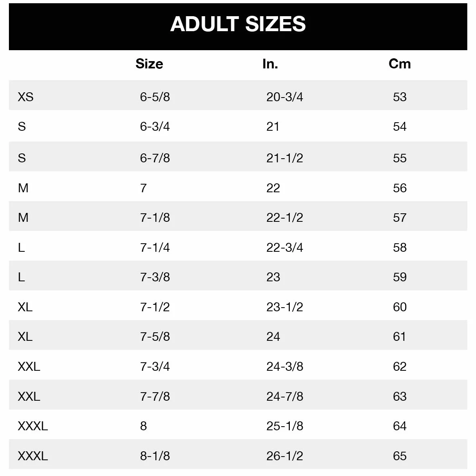Click the ADULT SIZES header banner

point(238,27)
